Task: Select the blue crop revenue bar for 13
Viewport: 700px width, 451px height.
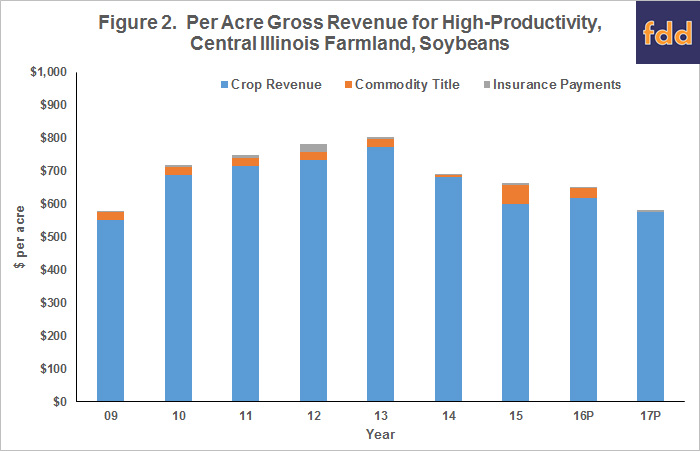Action: tap(381, 274)
